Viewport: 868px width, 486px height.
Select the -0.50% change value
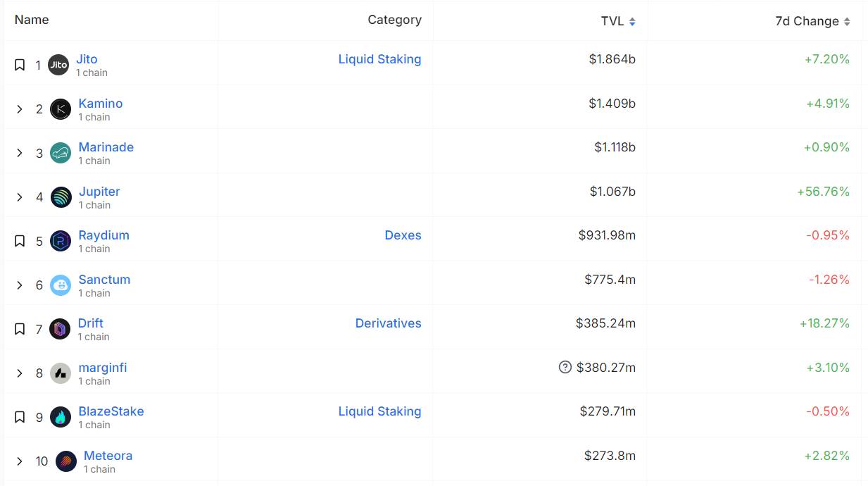pos(828,411)
